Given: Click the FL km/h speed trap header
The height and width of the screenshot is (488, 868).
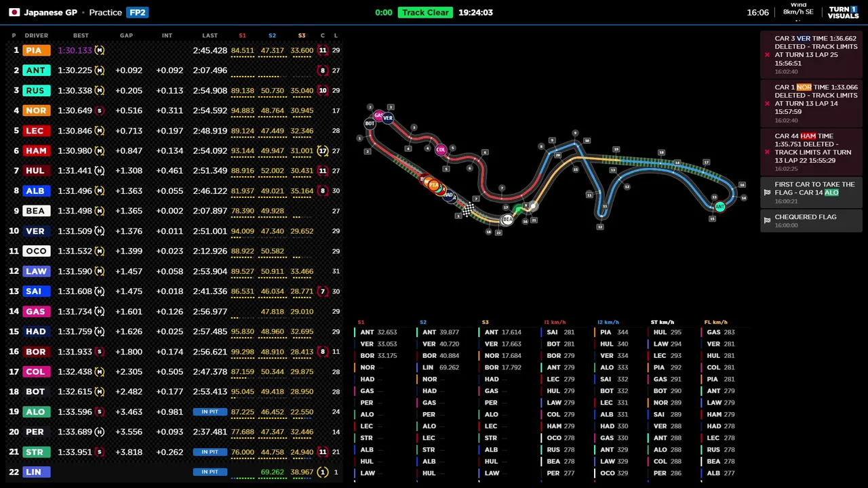Looking at the screenshot, I should [716, 323].
